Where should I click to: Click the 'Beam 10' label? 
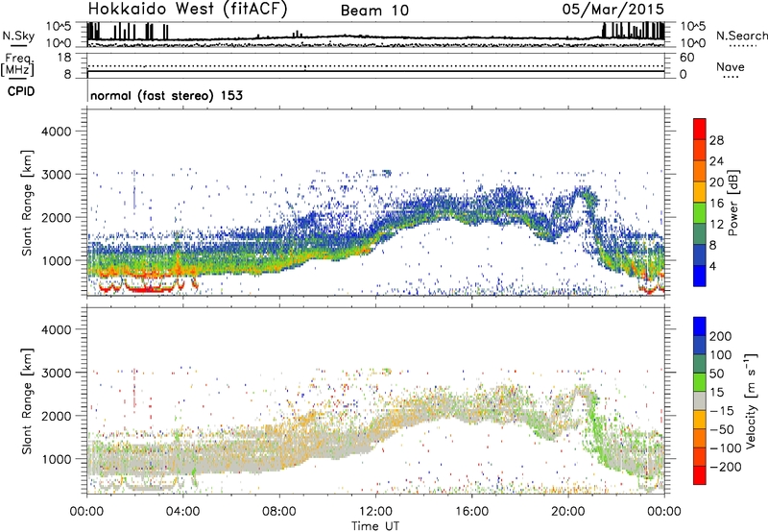[x=374, y=11]
